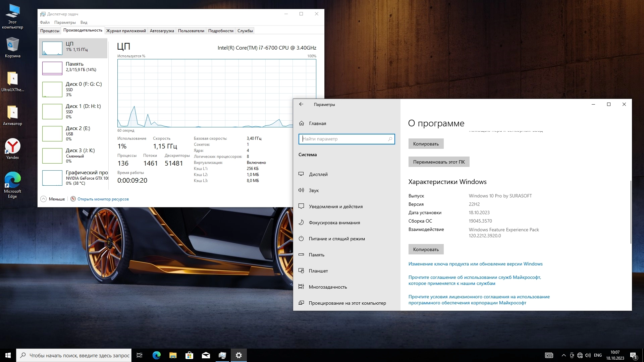
Task: Click the Microsoft Store taskbar icon
Action: (x=190, y=355)
